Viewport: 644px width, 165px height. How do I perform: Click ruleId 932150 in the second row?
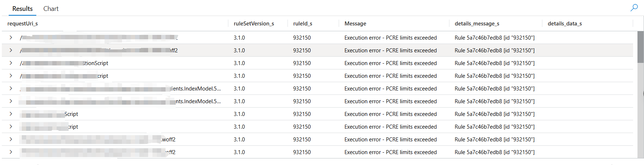[x=302, y=51]
